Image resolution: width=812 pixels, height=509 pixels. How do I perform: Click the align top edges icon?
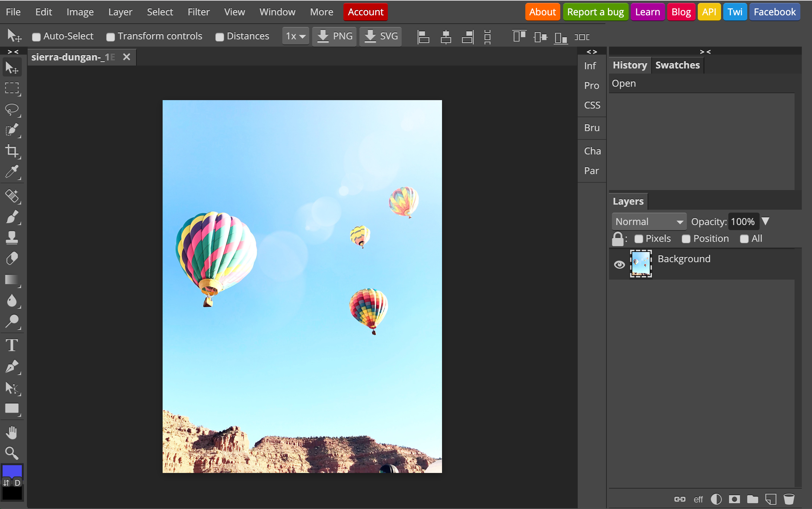pos(520,37)
